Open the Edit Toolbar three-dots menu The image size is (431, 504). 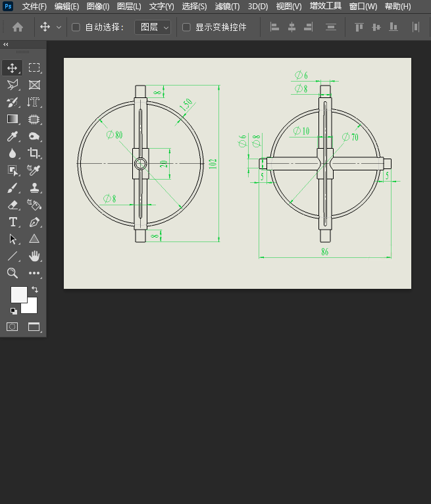click(x=34, y=273)
